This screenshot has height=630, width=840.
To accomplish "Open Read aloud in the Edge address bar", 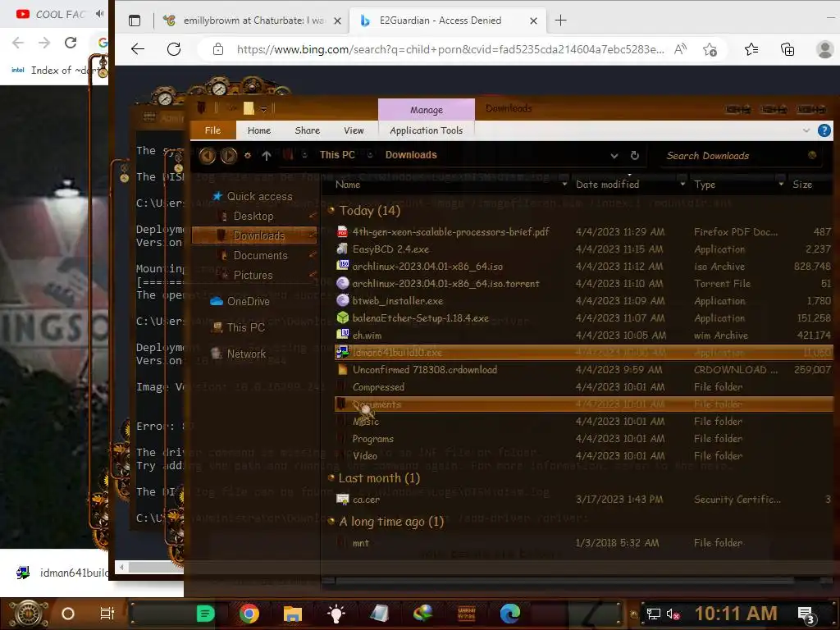I will click(x=680, y=49).
